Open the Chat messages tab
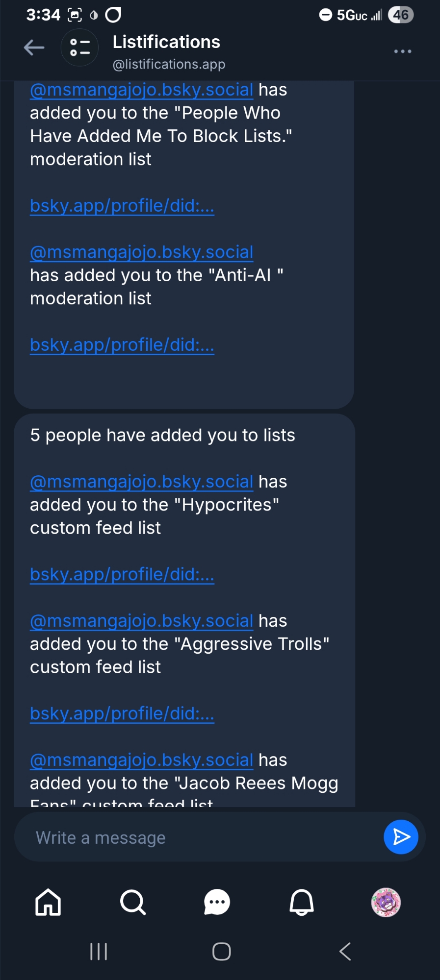Image resolution: width=440 pixels, height=980 pixels. point(217,902)
